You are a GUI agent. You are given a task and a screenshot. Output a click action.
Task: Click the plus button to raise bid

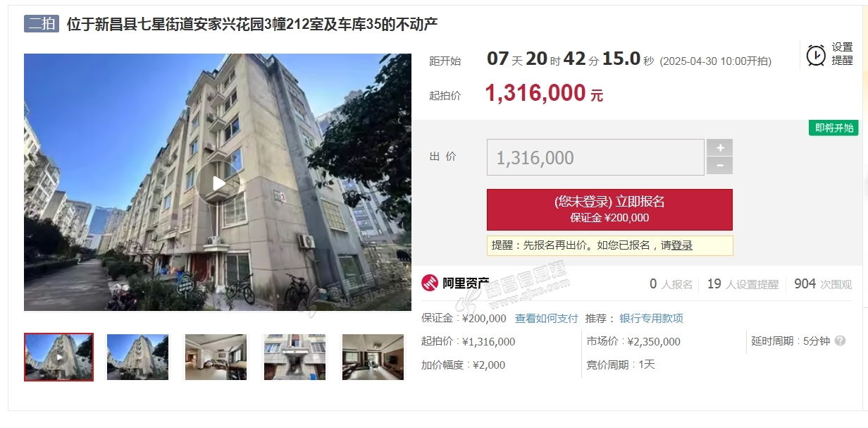point(719,147)
